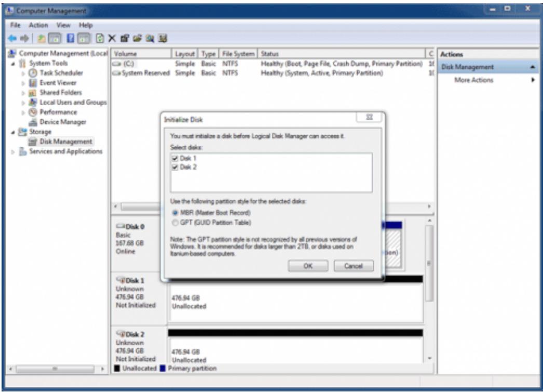
Task: Click the last toolbar settings icon
Action: coord(163,38)
